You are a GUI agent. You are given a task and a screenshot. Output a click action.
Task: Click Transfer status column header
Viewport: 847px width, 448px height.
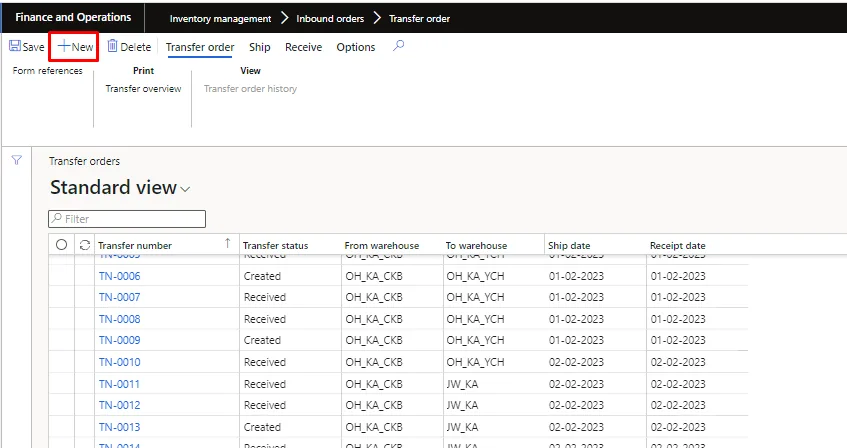tap(275, 245)
